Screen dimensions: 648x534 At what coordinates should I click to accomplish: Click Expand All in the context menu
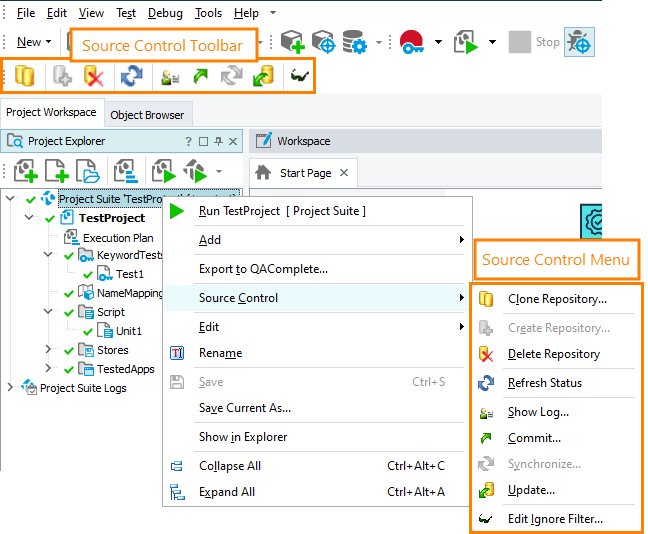pyautogui.click(x=227, y=492)
